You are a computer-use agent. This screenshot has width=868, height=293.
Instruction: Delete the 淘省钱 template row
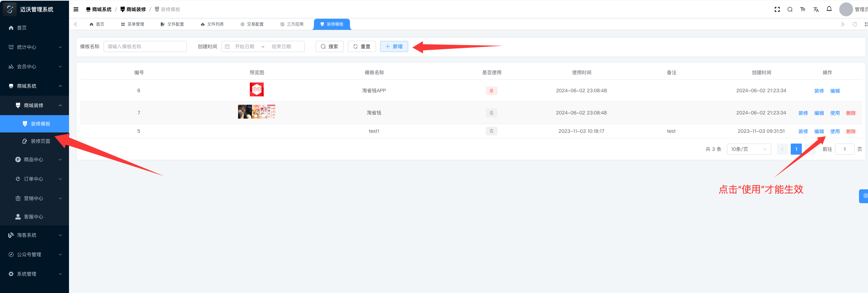851,113
